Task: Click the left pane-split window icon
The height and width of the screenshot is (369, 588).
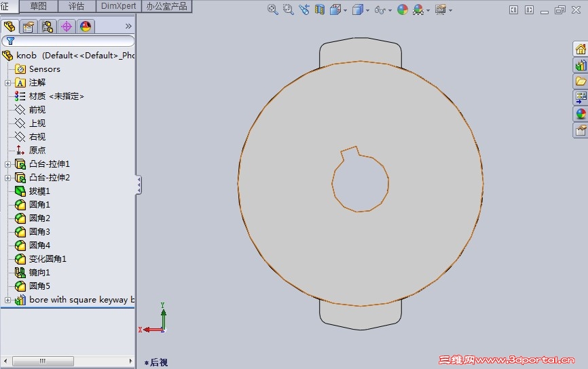Action: pos(513,10)
